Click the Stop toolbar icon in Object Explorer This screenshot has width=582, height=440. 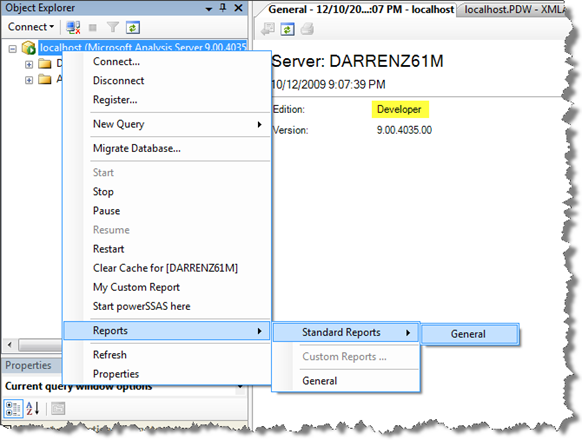(93, 27)
